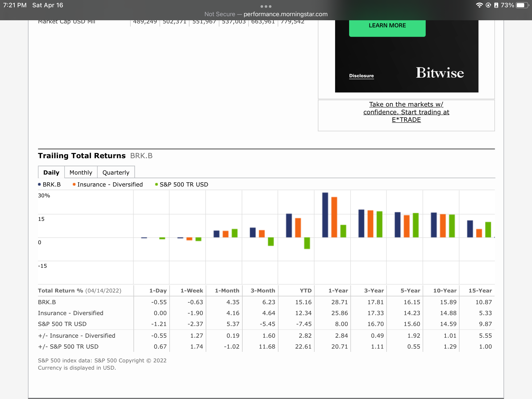The height and width of the screenshot is (399, 532).
Task: Tap the battery indicator icon
Action: [522, 5]
